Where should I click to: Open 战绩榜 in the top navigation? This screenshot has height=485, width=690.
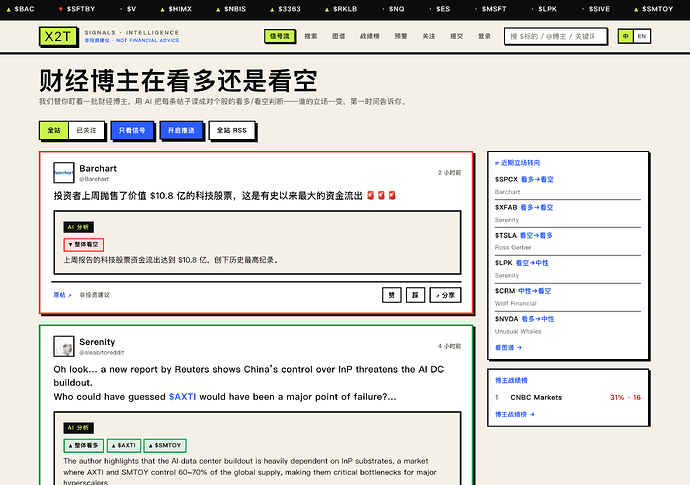point(370,36)
